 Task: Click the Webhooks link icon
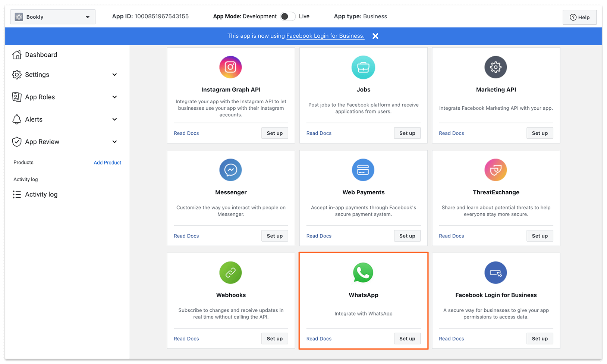tap(230, 273)
